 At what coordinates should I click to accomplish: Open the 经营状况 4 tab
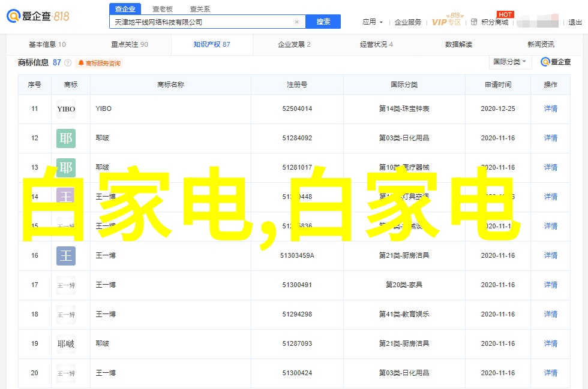[x=376, y=44]
